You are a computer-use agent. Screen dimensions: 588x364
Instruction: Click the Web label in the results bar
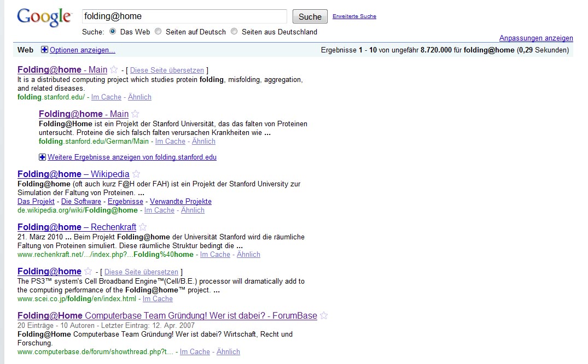[25, 50]
